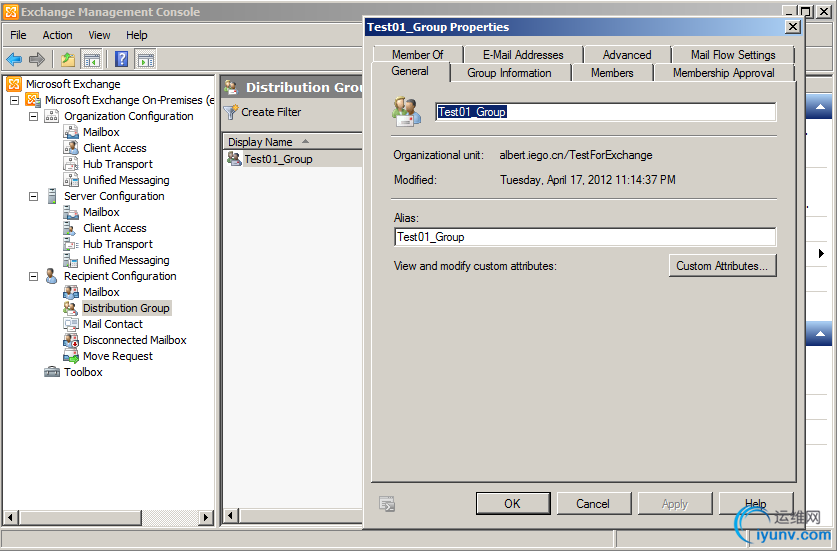Click the icon left of the OK button
837x551 pixels.
click(x=387, y=503)
